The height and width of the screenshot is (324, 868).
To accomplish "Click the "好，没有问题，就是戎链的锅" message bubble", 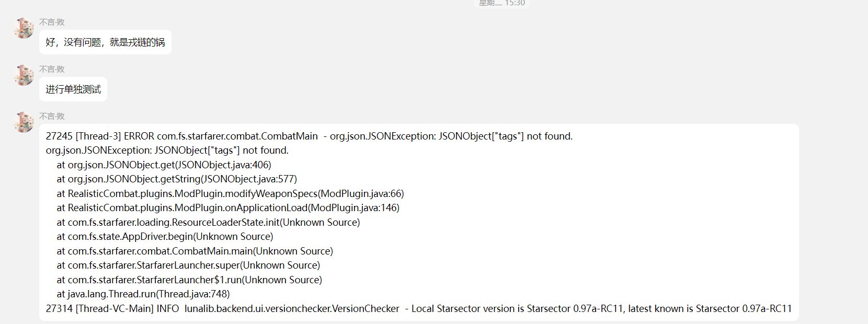I will (x=105, y=42).
